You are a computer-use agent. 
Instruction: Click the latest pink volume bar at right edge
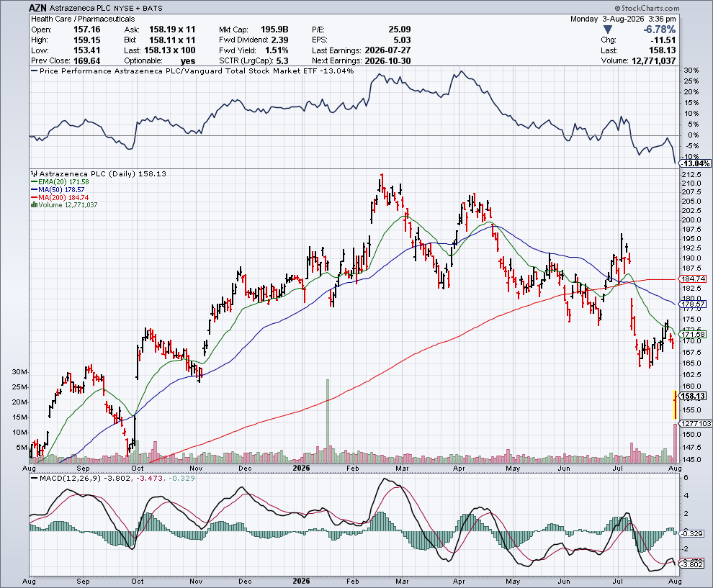click(675, 443)
